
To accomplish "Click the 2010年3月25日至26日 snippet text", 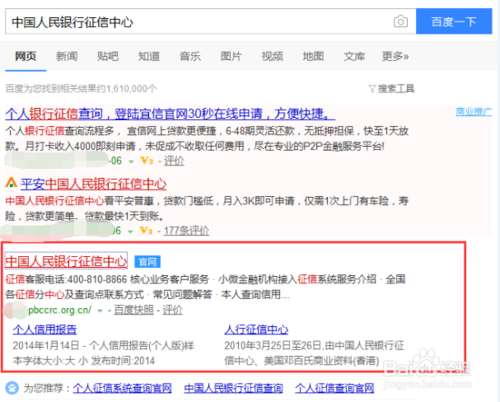I will coord(273,345).
